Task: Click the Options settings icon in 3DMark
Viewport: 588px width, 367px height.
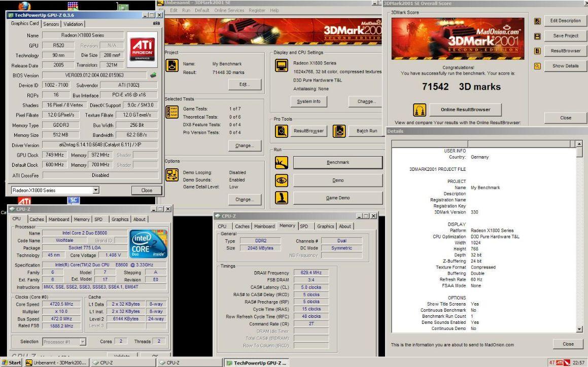Action: [172, 175]
